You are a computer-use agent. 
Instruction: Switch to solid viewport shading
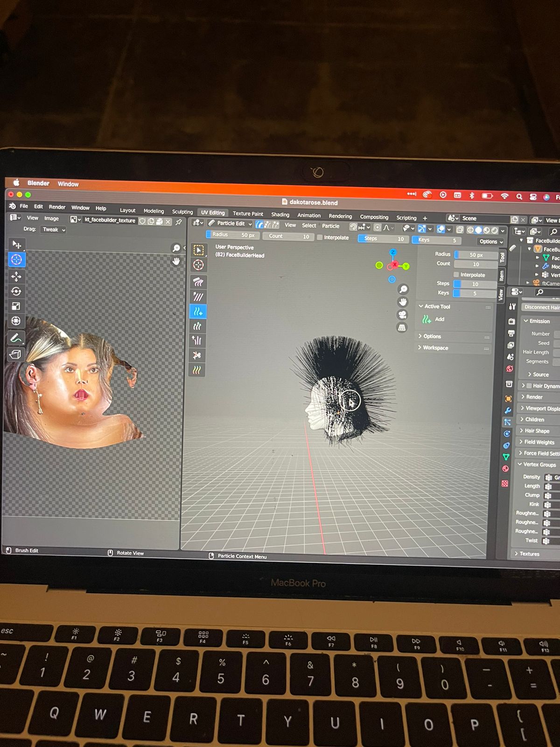(478, 230)
